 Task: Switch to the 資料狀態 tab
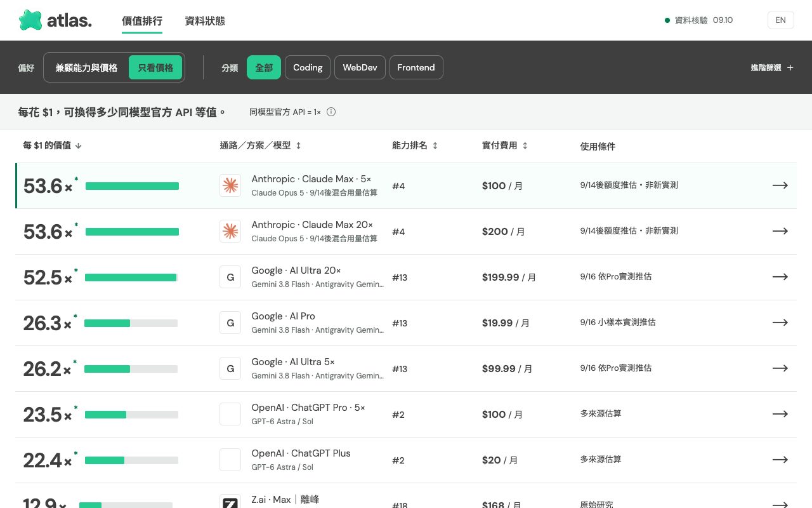pyautogui.click(x=205, y=20)
